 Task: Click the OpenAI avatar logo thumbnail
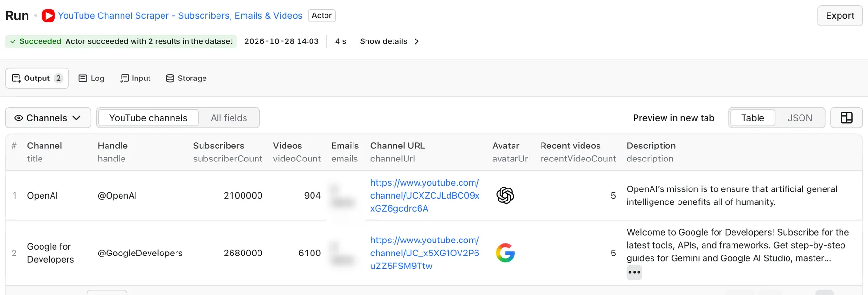point(505,195)
